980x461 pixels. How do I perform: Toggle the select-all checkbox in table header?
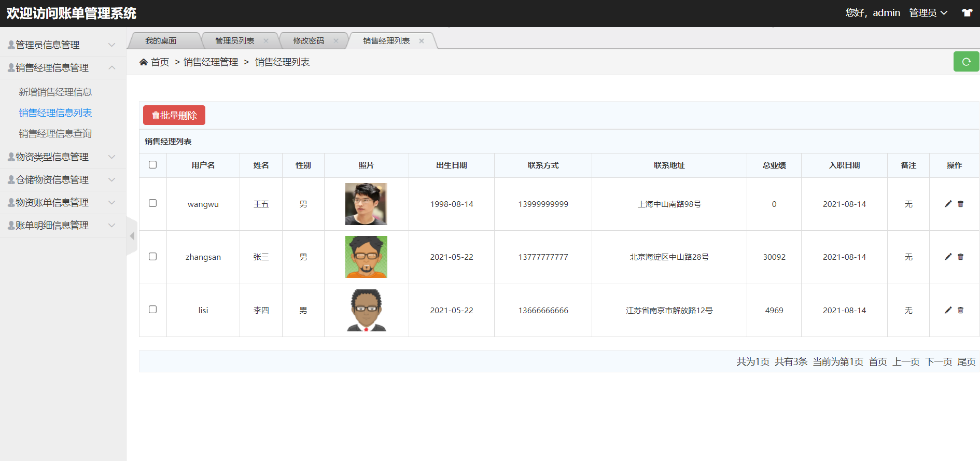click(152, 164)
